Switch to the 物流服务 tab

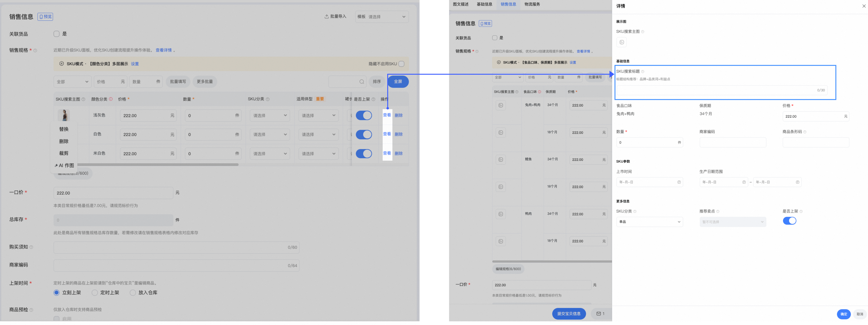coord(532,4)
